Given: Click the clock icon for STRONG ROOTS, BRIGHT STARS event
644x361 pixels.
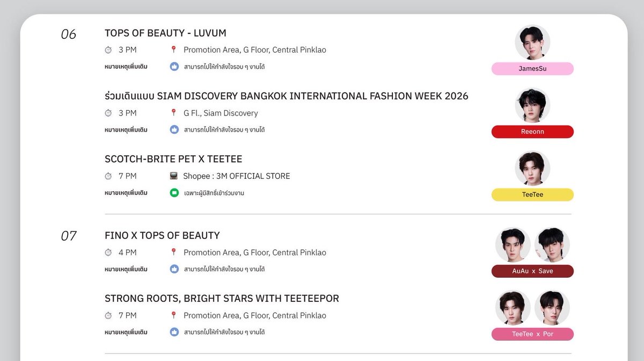Looking at the screenshot, I should tap(108, 315).
